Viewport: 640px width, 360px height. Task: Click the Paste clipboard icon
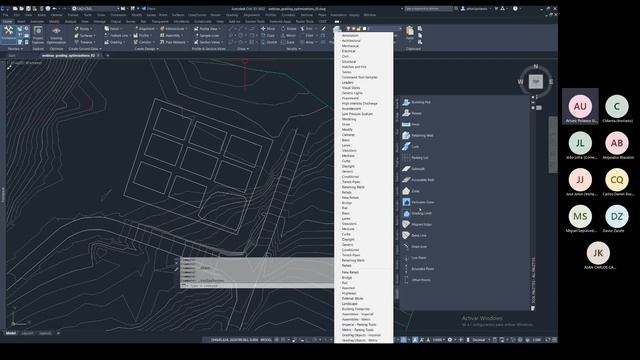(410, 32)
